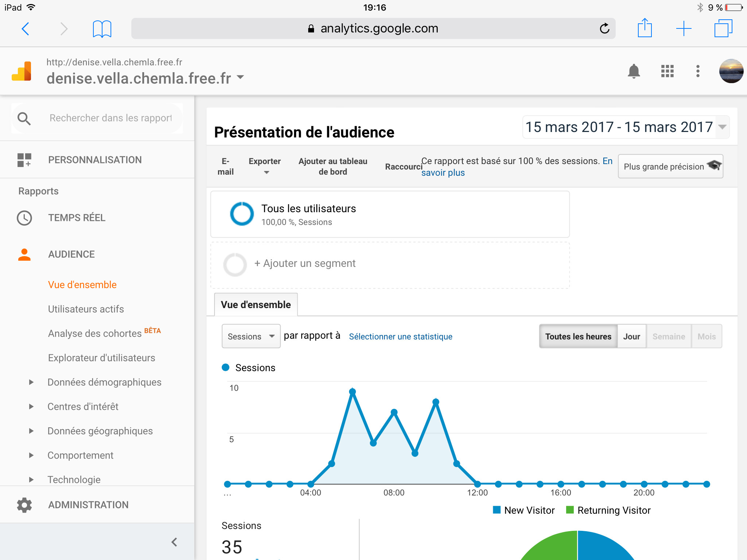The height and width of the screenshot is (560, 747).
Task: Open the Sessions metric dropdown
Action: pyautogui.click(x=251, y=337)
